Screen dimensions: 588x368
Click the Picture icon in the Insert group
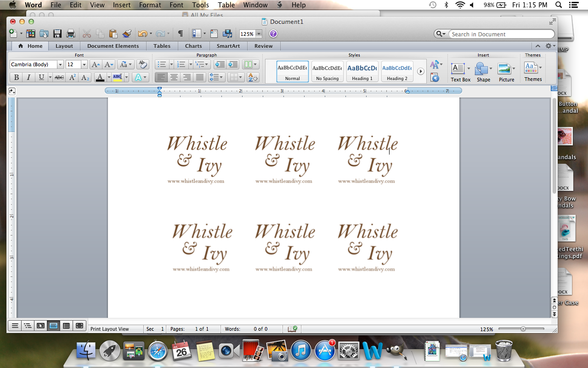click(506, 73)
